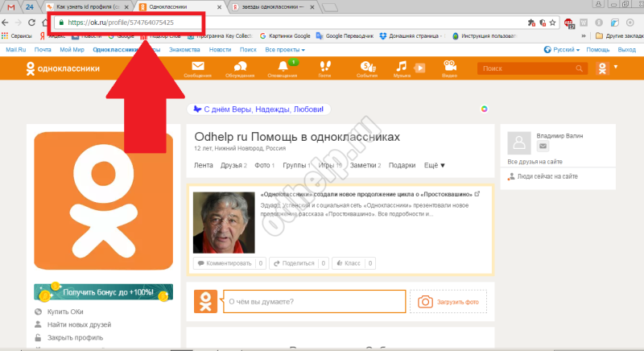
Task: Click Владимир Валин's avatar placeholder
Action: coord(519,142)
